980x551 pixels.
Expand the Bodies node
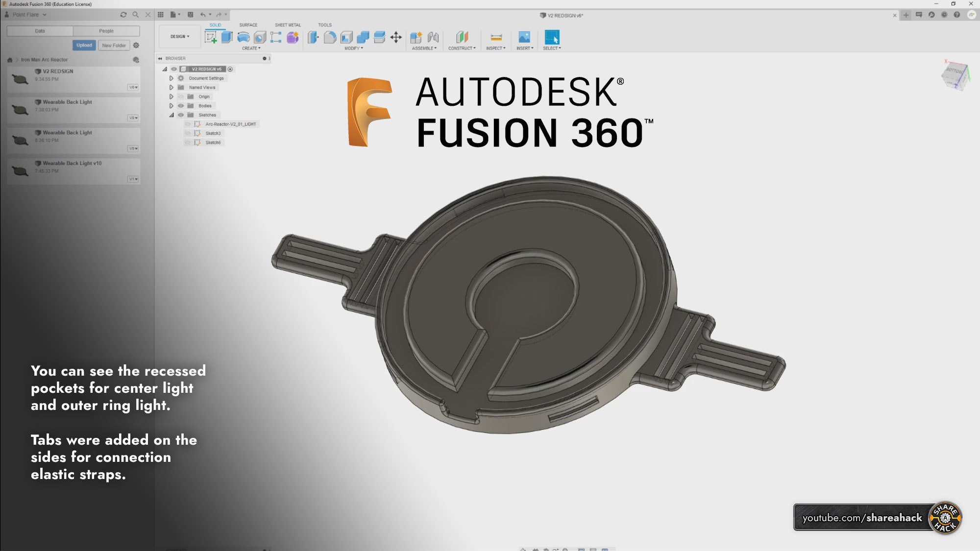click(x=171, y=106)
